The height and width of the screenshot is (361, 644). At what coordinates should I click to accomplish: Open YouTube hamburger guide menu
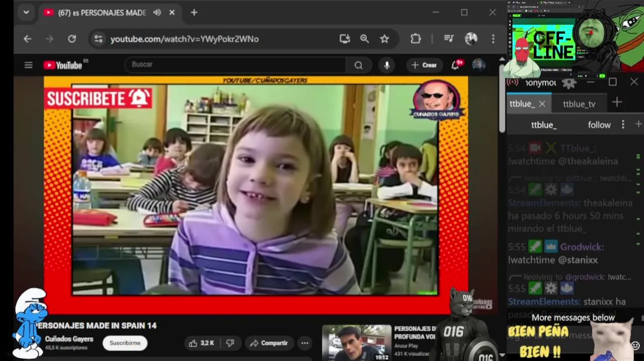pyautogui.click(x=29, y=65)
